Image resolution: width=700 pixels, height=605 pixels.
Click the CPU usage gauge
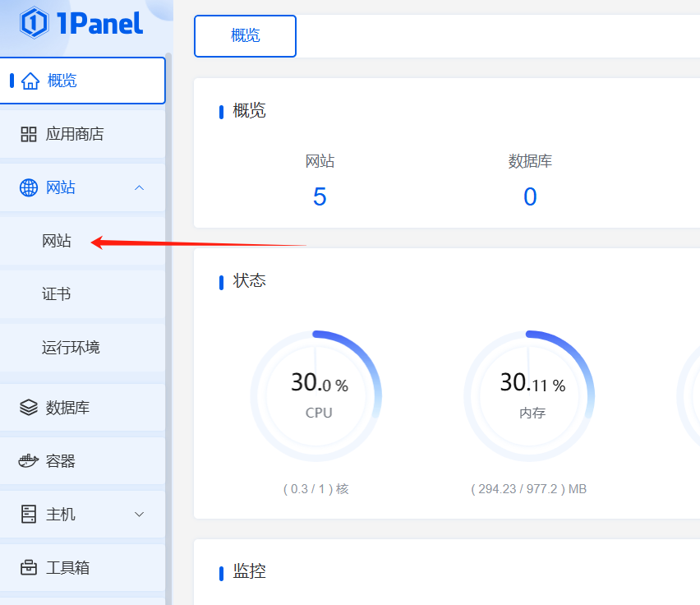click(316, 395)
